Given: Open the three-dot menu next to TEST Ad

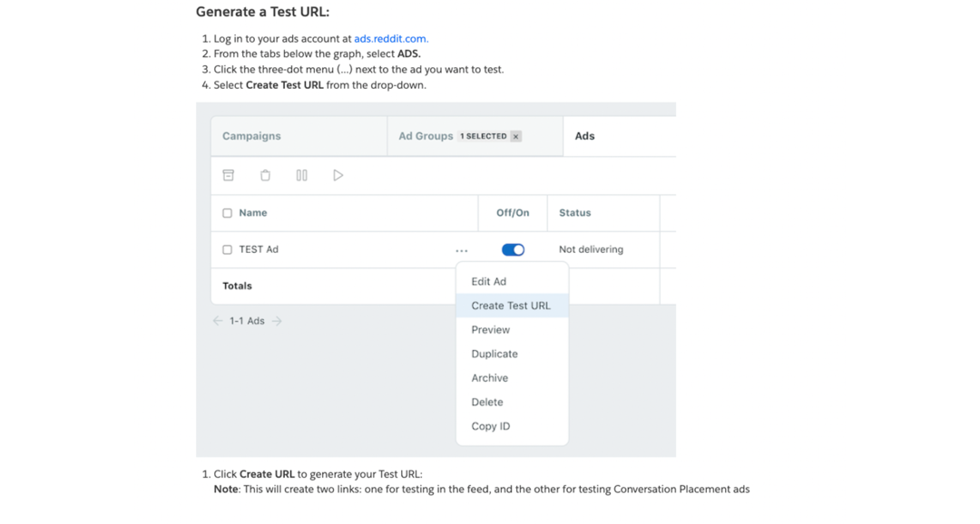Looking at the screenshot, I should tap(462, 249).
